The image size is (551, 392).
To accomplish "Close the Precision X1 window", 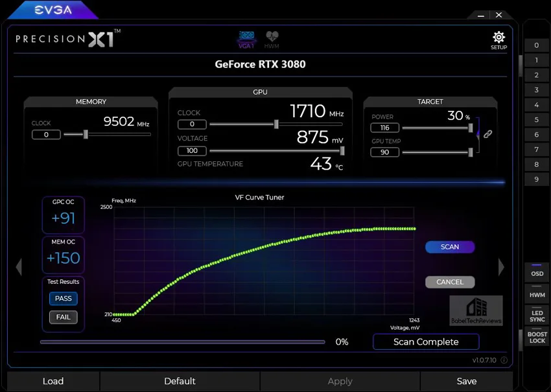I will [x=498, y=15].
